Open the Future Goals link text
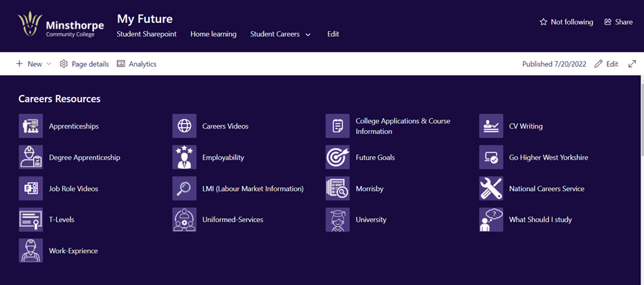This screenshot has height=285, width=644. pos(375,157)
